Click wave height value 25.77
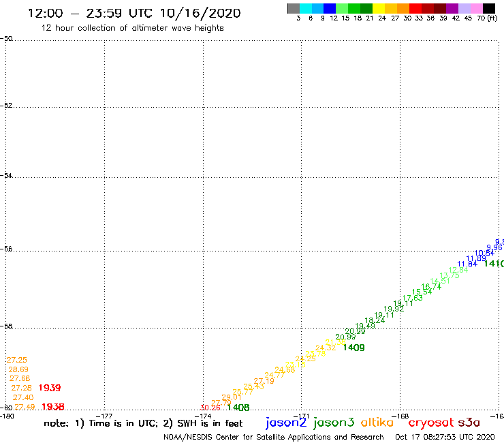 [242, 392]
